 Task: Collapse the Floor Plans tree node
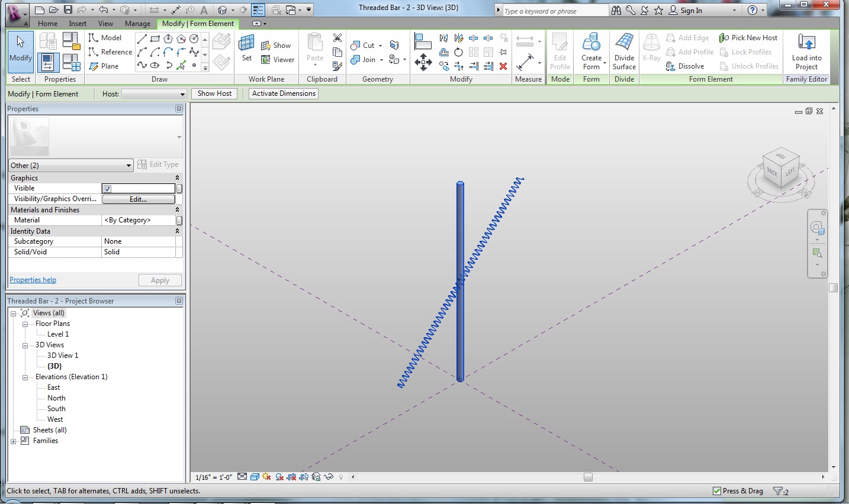pos(25,324)
